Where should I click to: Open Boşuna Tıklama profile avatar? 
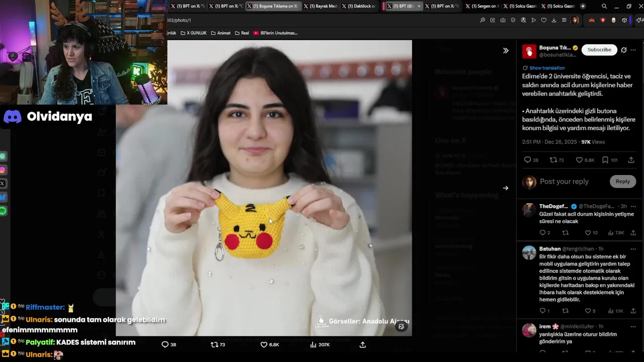529,51
